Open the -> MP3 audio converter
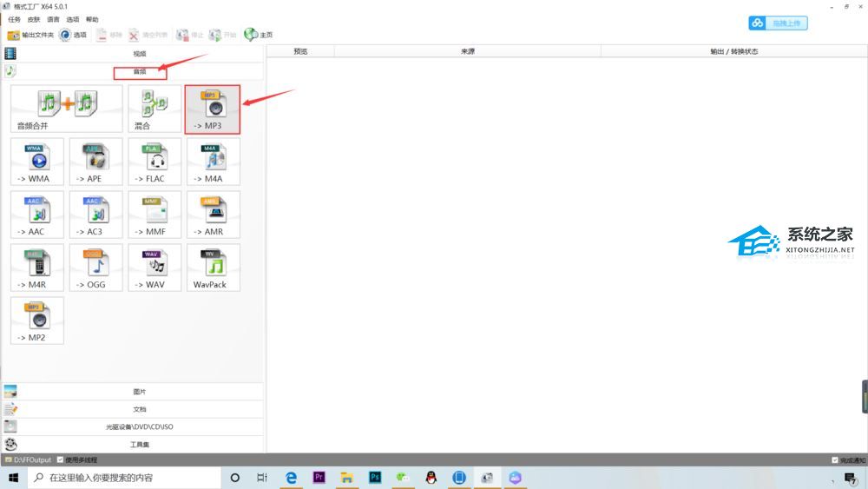Screen dimensions: 868x489 coord(213,109)
